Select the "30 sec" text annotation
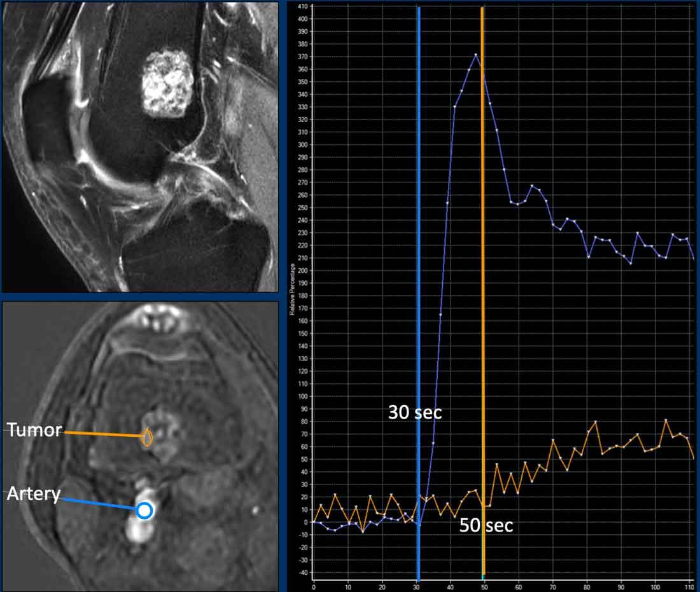Screen dimensions: 700x592 pos(416,413)
